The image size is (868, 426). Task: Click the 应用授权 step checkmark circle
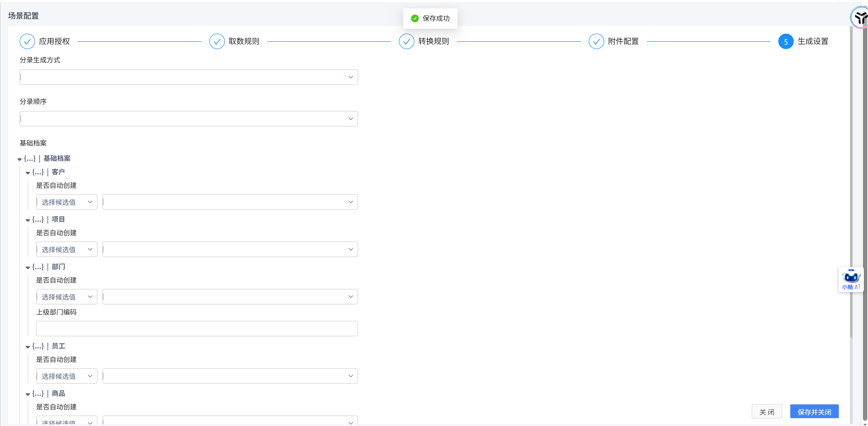27,41
